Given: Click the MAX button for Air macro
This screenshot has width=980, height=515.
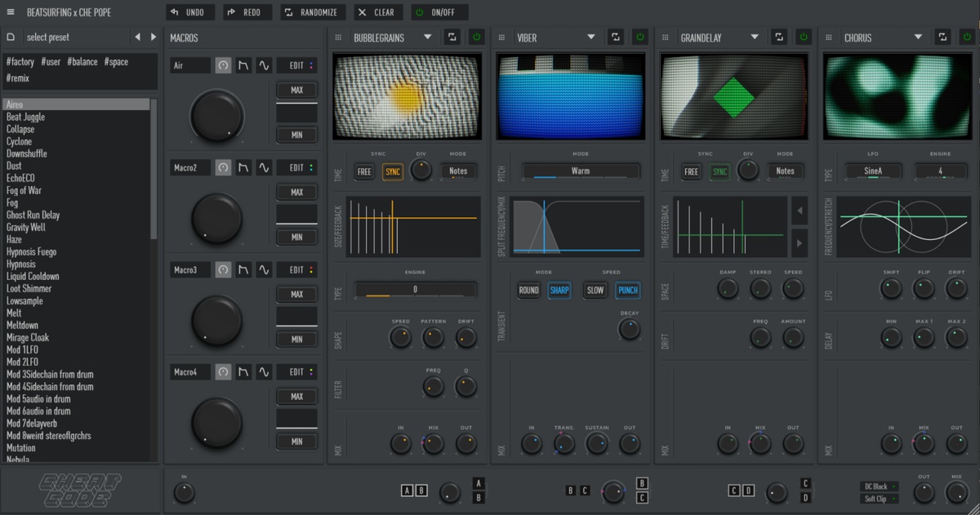Looking at the screenshot, I should pos(296,90).
